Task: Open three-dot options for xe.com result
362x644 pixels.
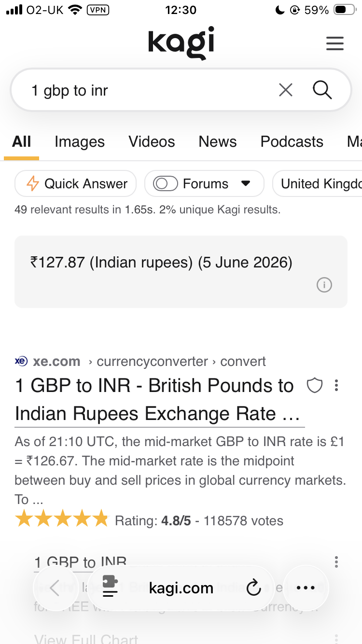Action: (x=336, y=385)
